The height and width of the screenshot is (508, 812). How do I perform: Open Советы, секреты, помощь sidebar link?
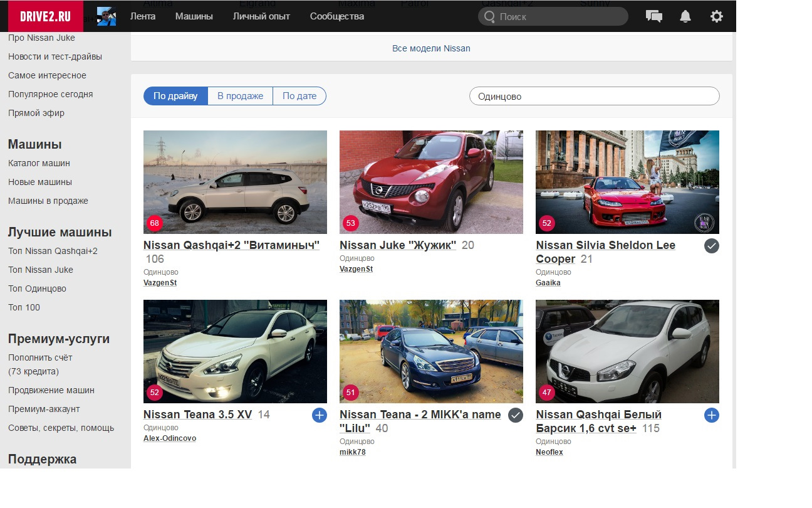pos(61,428)
